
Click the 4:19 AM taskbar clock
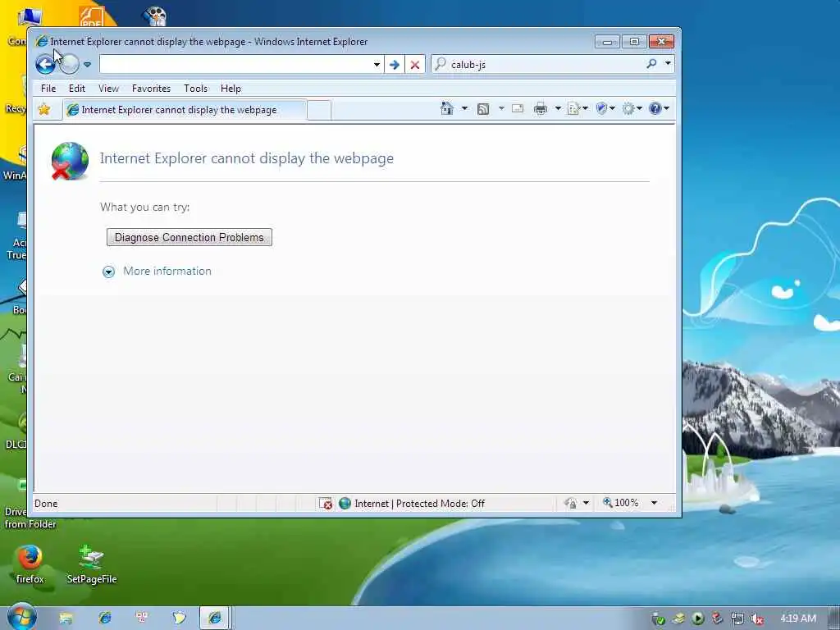[x=797, y=619]
